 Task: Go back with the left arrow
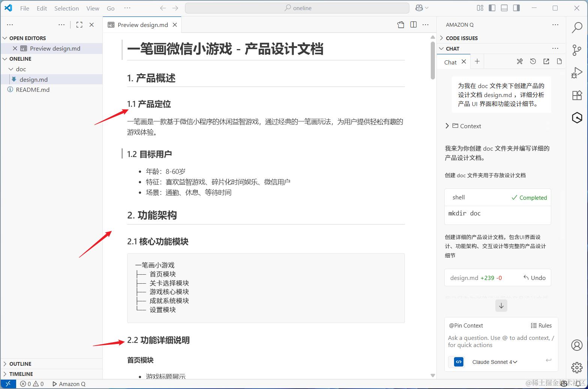[163, 8]
